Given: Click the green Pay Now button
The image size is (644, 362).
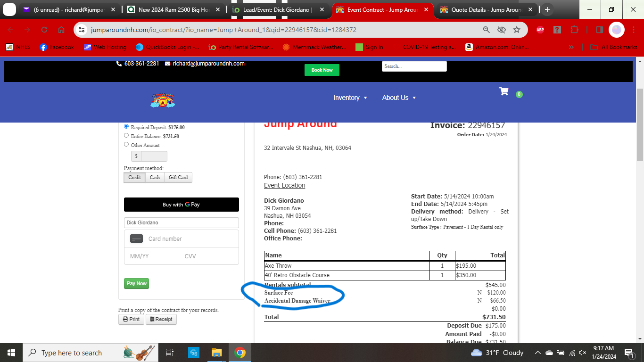Looking at the screenshot, I should [x=136, y=283].
